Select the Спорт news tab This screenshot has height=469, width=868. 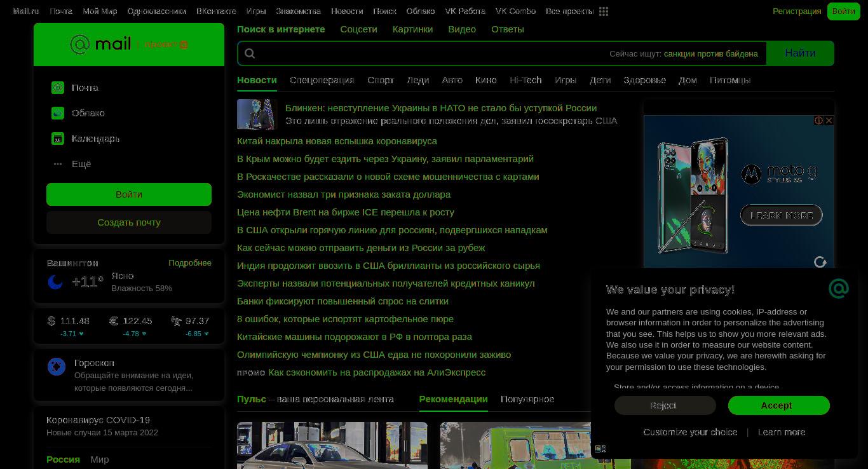coord(381,80)
